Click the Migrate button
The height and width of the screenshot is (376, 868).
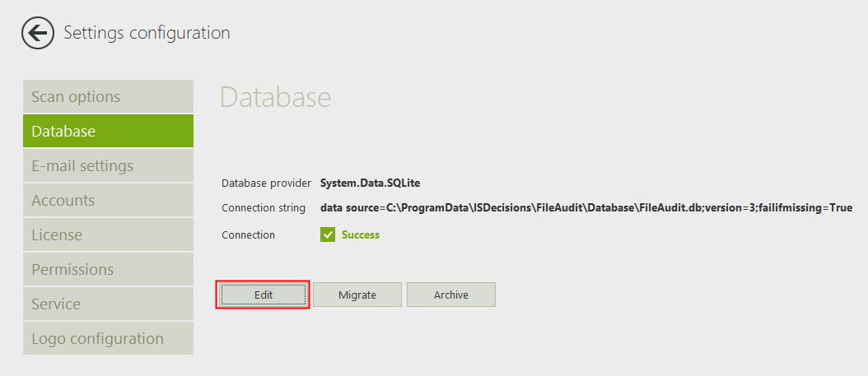[357, 295]
